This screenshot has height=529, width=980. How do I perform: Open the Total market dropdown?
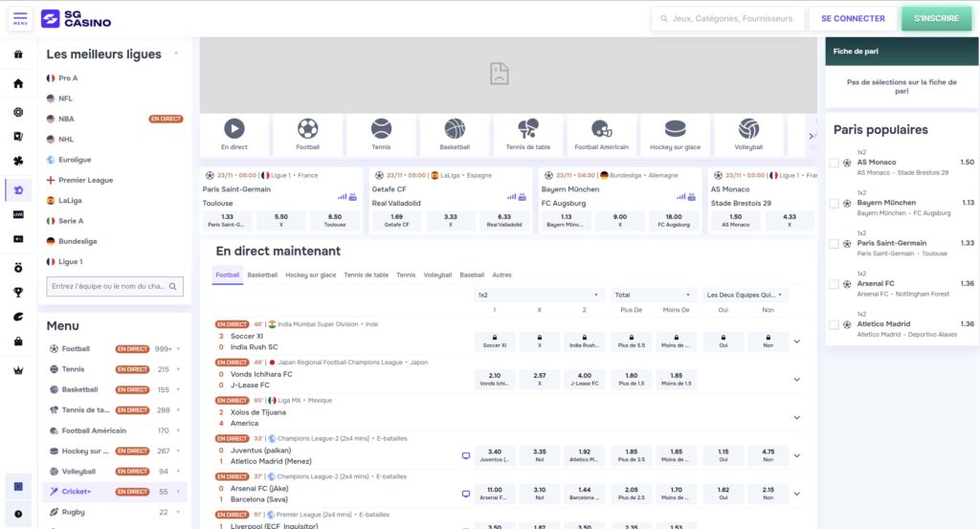pos(653,295)
